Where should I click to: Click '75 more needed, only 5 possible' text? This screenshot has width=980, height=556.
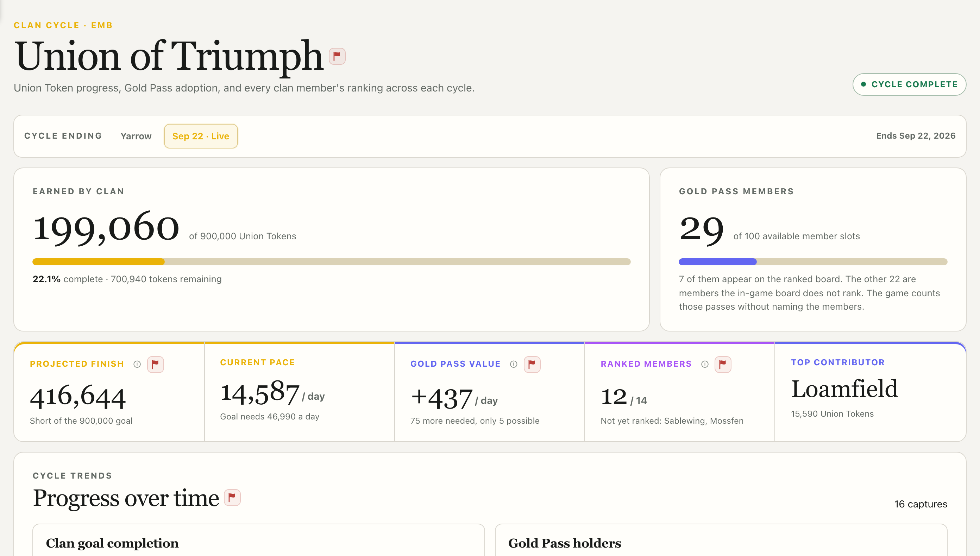coord(475,421)
